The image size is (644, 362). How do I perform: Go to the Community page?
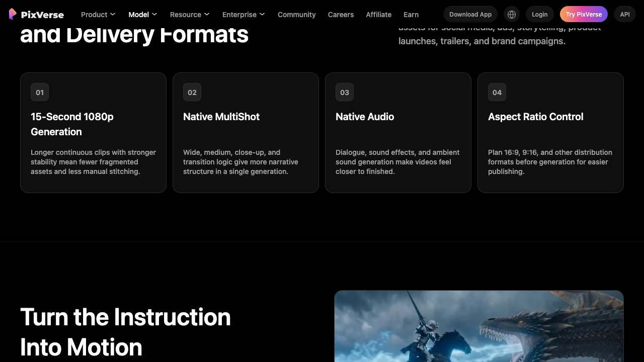click(x=297, y=15)
